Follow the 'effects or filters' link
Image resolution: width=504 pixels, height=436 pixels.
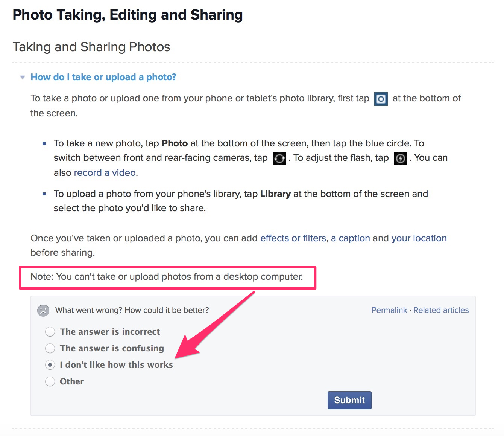tap(293, 238)
